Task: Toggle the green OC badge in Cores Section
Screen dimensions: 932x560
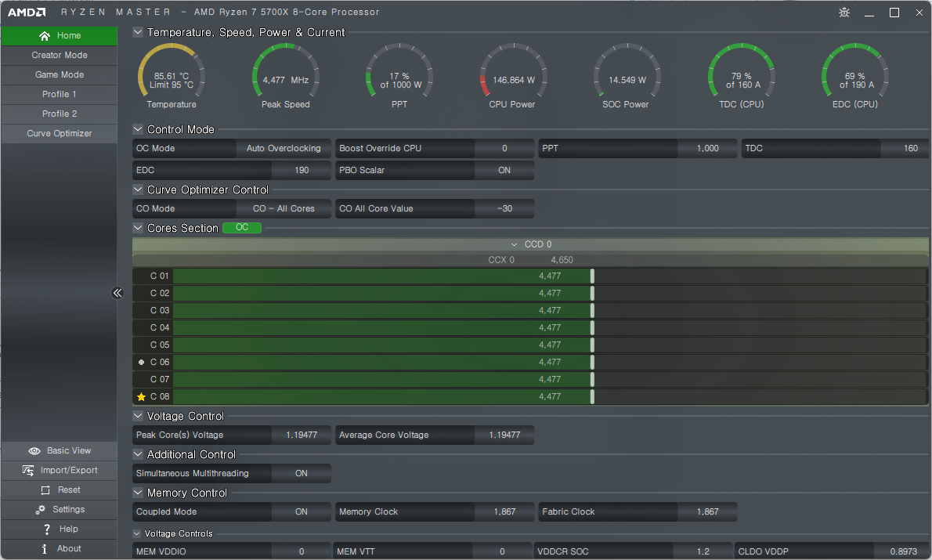Action: coord(242,228)
